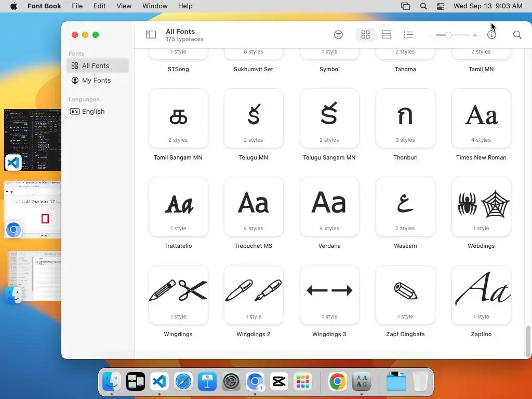Open Spotlight search in menu bar

423,6
